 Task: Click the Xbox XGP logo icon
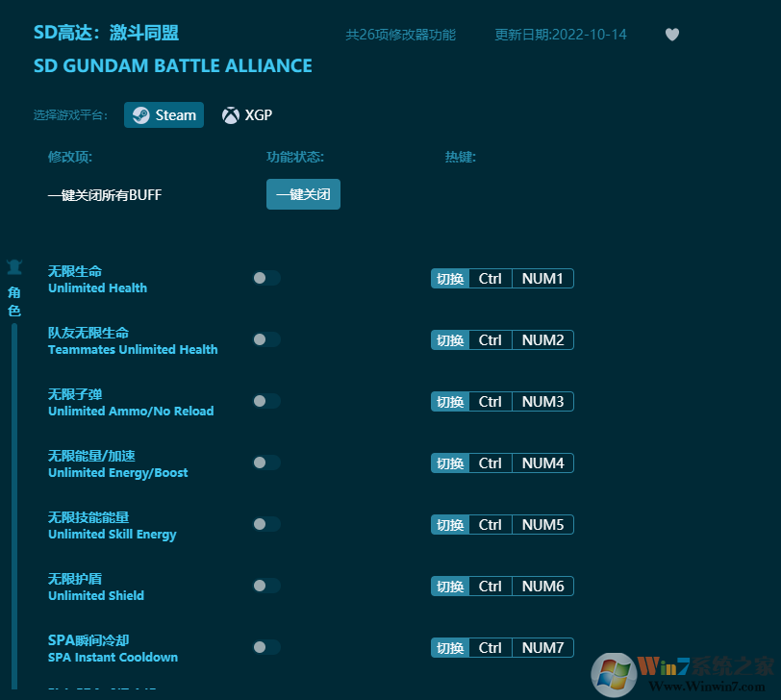click(x=231, y=115)
